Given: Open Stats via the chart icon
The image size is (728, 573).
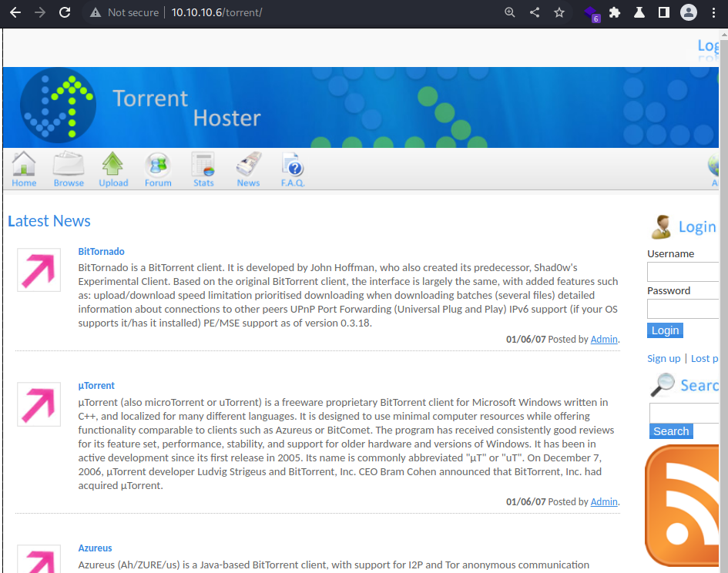Looking at the screenshot, I should pyautogui.click(x=203, y=164).
